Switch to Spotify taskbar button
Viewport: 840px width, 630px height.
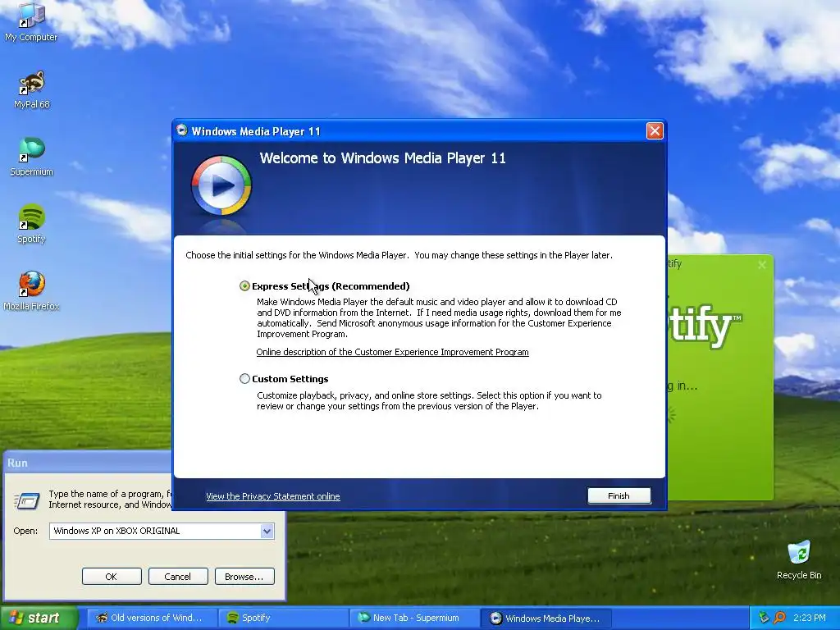pyautogui.click(x=283, y=618)
